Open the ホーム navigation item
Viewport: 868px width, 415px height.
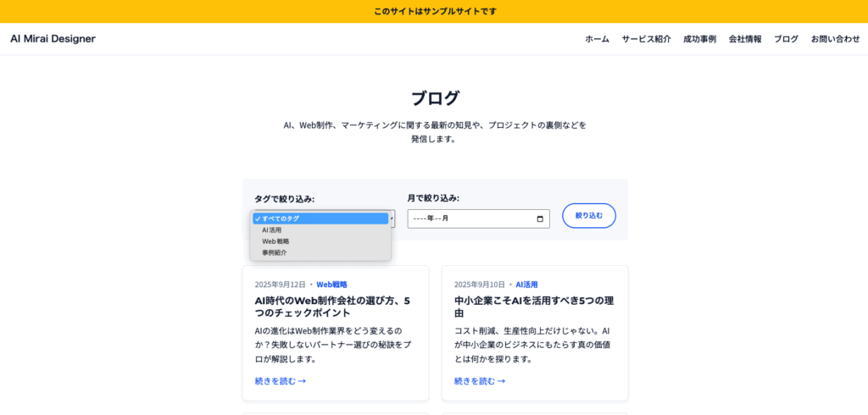click(597, 39)
